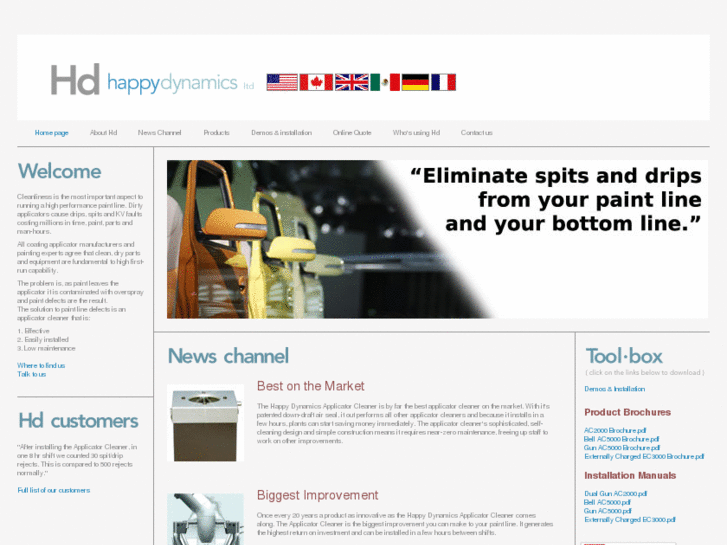Open Demos & installation in navigation bar
This screenshot has height=545, width=727.
(x=281, y=133)
